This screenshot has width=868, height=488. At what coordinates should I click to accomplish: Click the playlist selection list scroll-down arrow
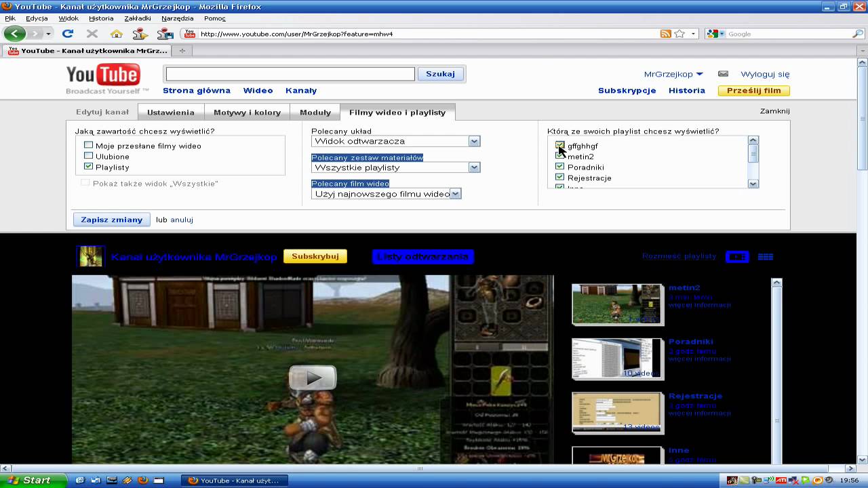coord(753,184)
